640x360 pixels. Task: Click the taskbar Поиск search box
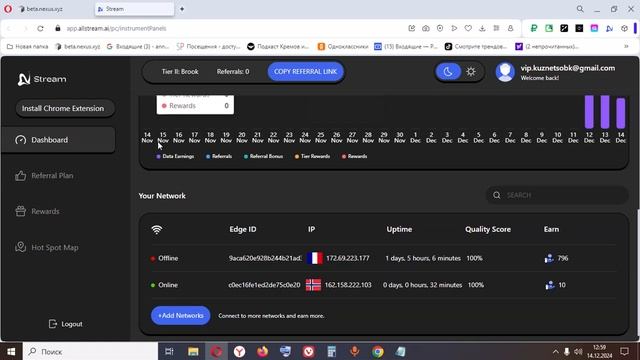(x=90, y=351)
